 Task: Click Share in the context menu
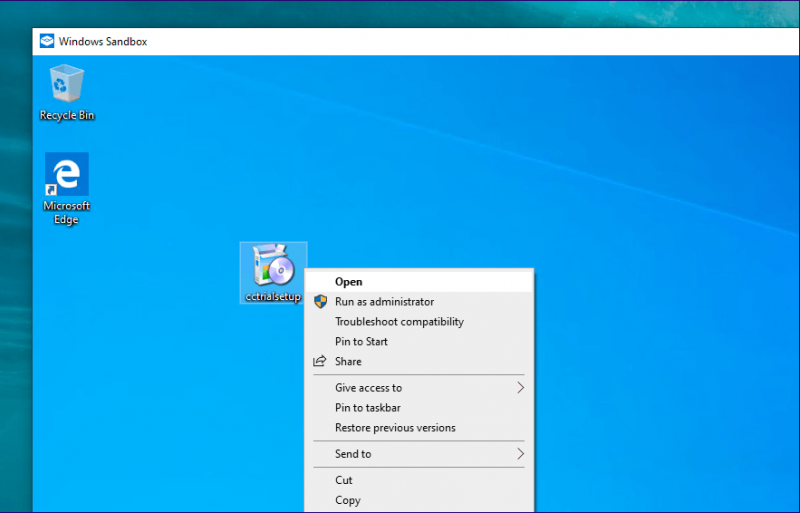419,361
